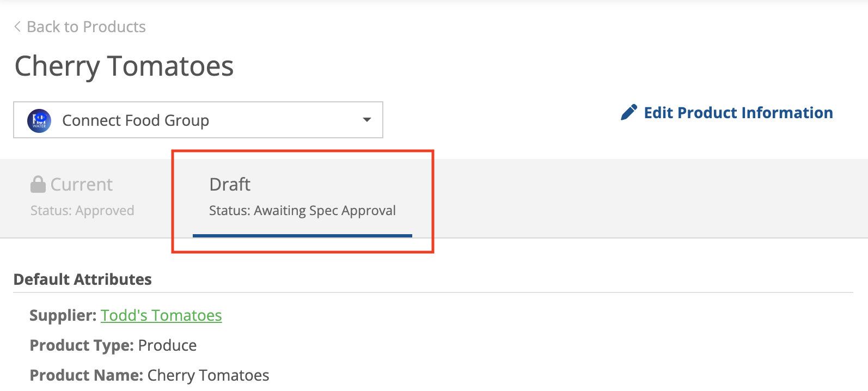Go back via Back to Products text

point(86,27)
